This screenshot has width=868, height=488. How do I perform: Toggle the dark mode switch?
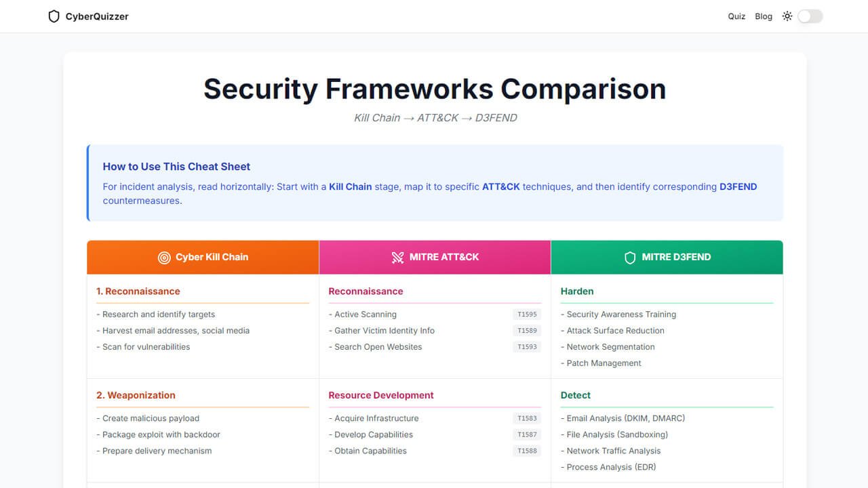[x=810, y=16]
